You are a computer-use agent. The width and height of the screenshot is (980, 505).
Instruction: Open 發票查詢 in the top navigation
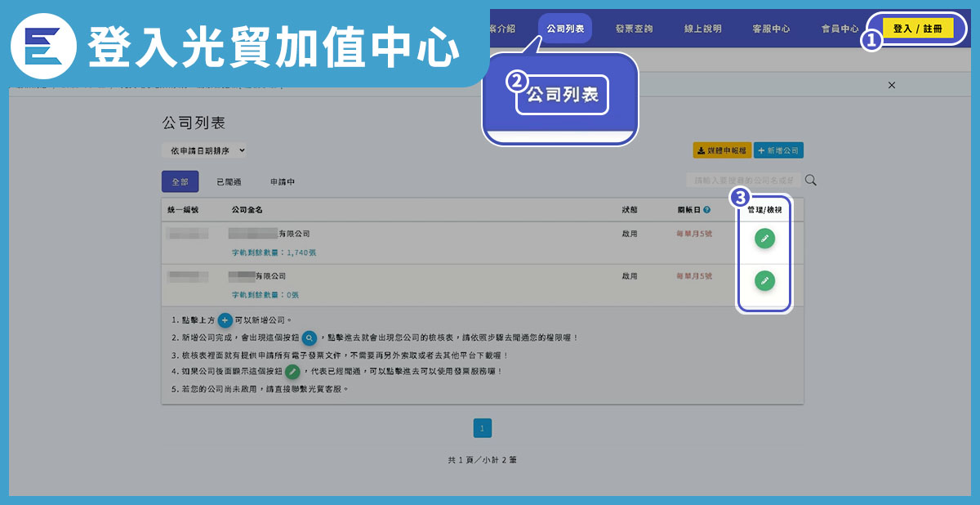tap(634, 29)
